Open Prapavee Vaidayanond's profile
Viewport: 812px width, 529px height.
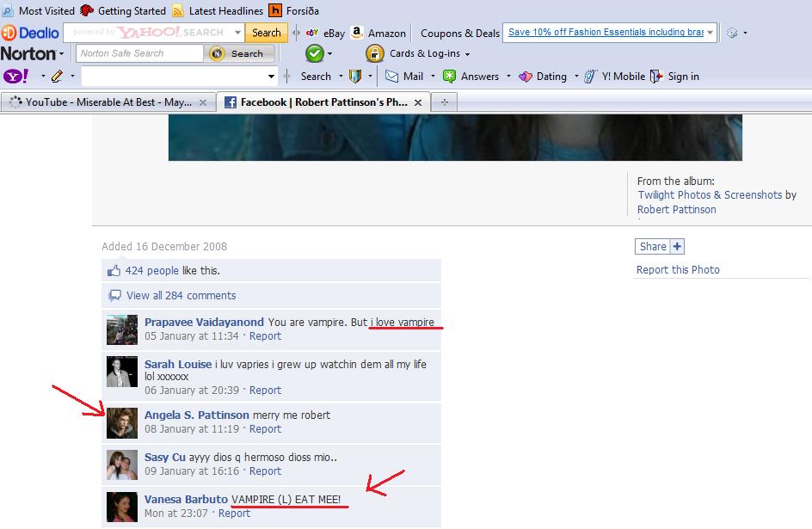(204, 322)
